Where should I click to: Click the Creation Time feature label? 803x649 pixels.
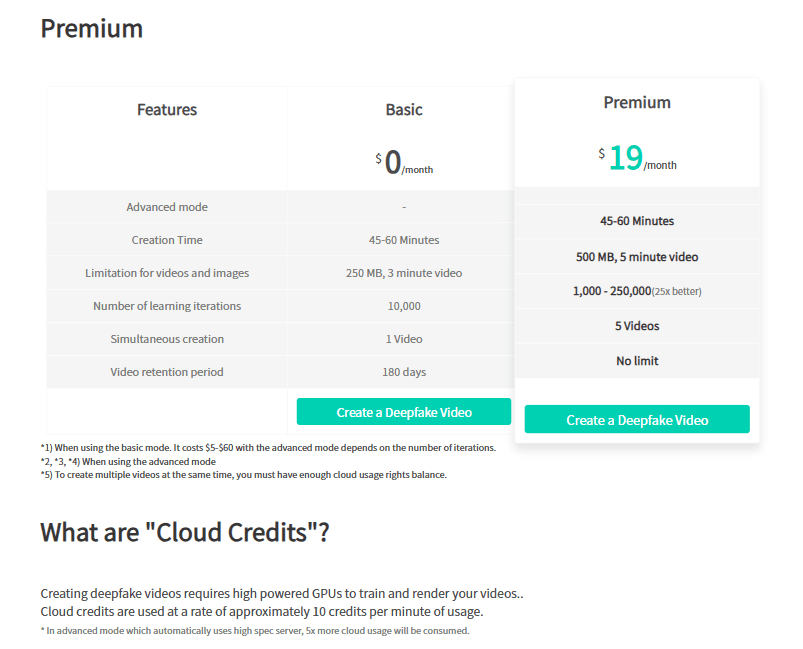point(167,240)
